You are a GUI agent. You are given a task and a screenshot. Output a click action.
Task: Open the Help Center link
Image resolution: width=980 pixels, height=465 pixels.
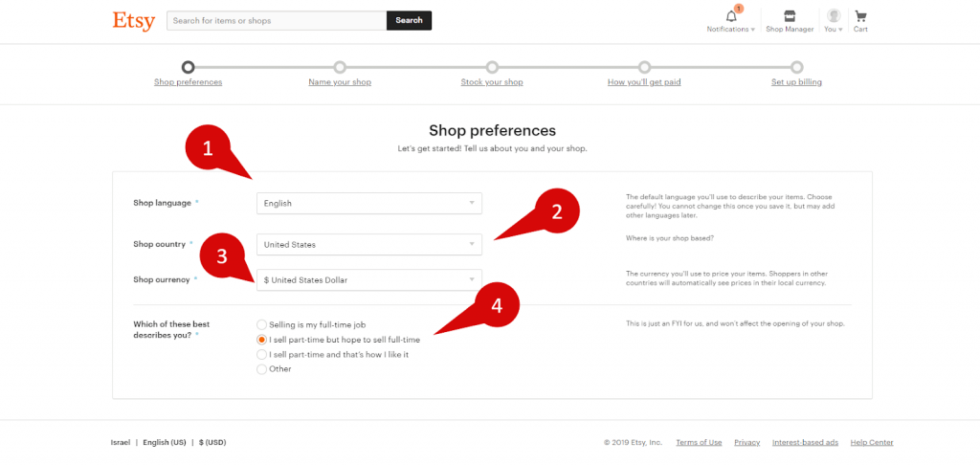click(872, 442)
